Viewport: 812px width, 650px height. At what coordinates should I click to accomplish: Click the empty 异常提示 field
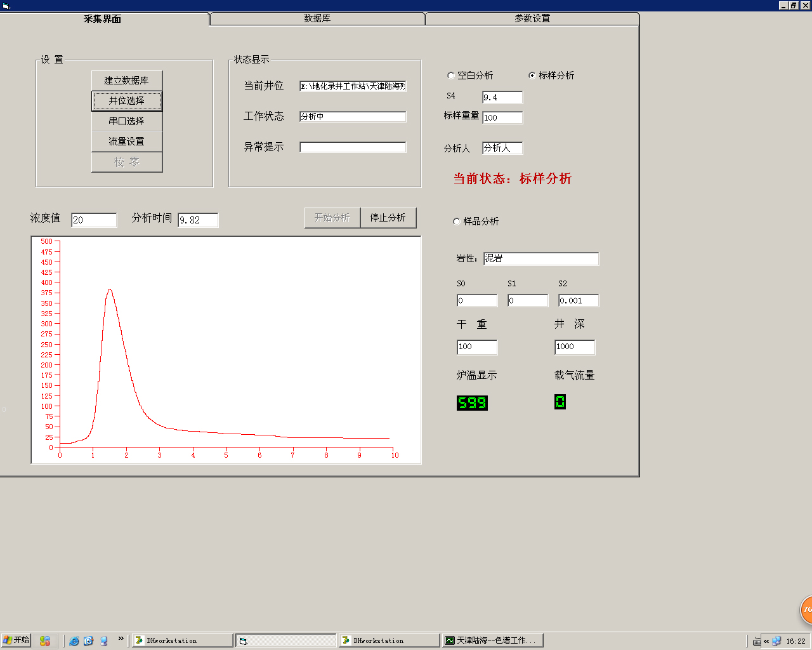(x=353, y=147)
